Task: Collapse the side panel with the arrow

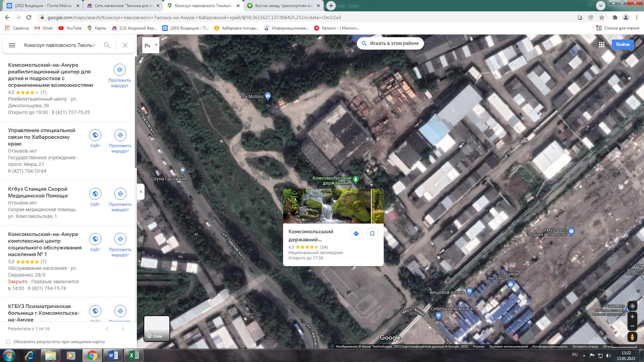Action: click(x=141, y=192)
